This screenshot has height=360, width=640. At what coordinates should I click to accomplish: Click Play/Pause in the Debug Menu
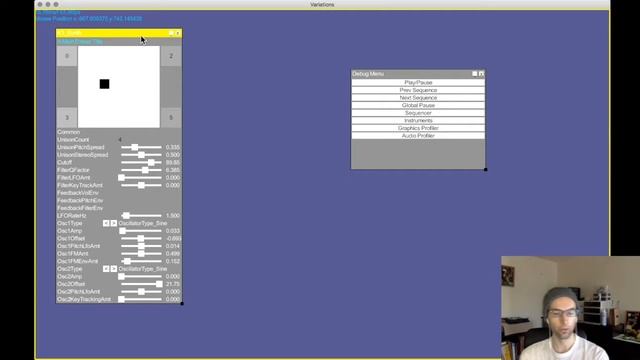point(418,82)
